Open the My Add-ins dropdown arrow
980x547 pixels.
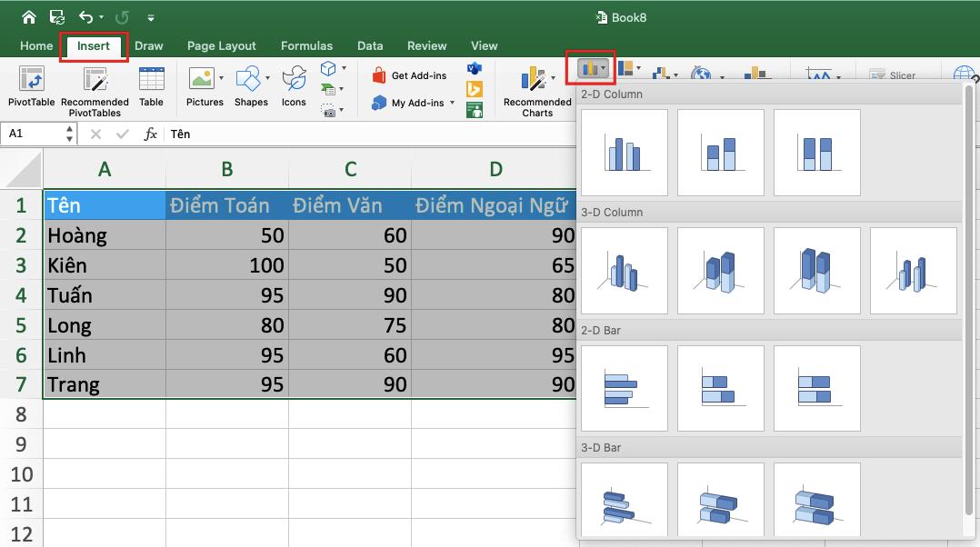[453, 103]
